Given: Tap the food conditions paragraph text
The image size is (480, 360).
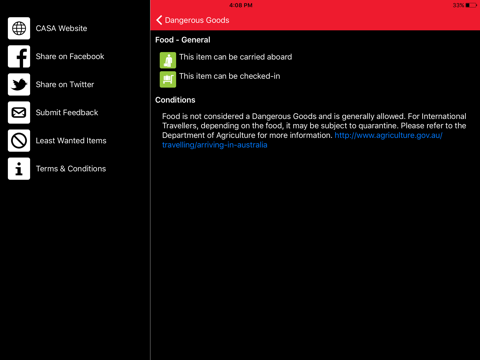Looking at the screenshot, I should click(314, 130).
